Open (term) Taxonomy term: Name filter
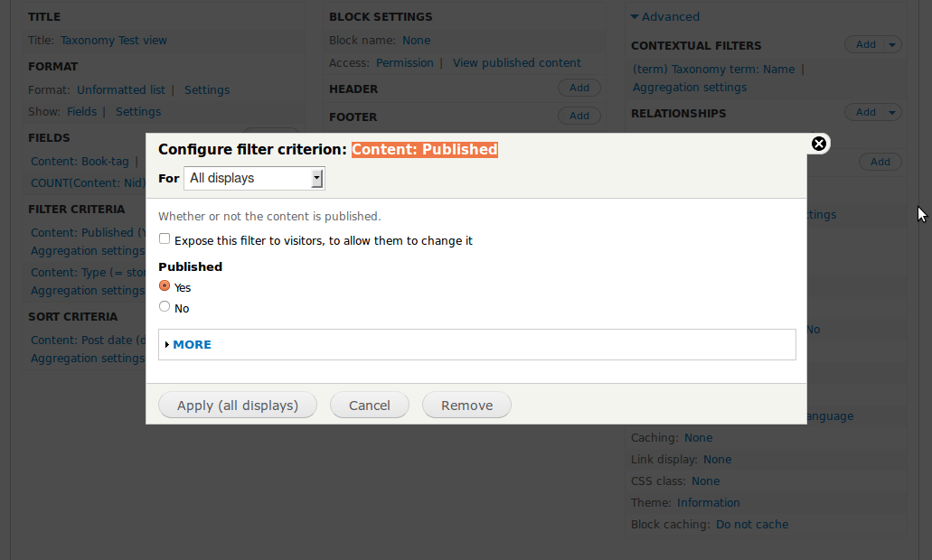 [714, 70]
